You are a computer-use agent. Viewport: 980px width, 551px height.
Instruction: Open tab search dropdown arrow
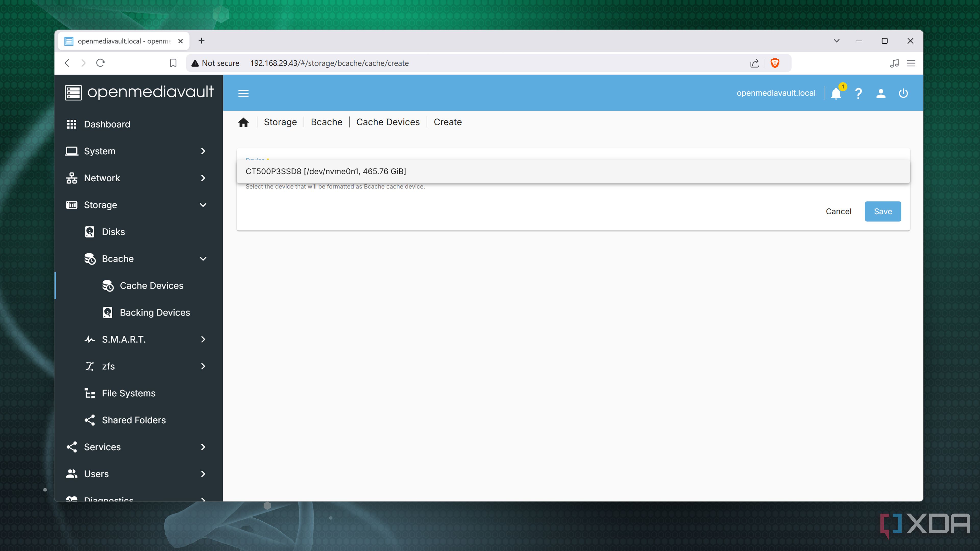(837, 41)
